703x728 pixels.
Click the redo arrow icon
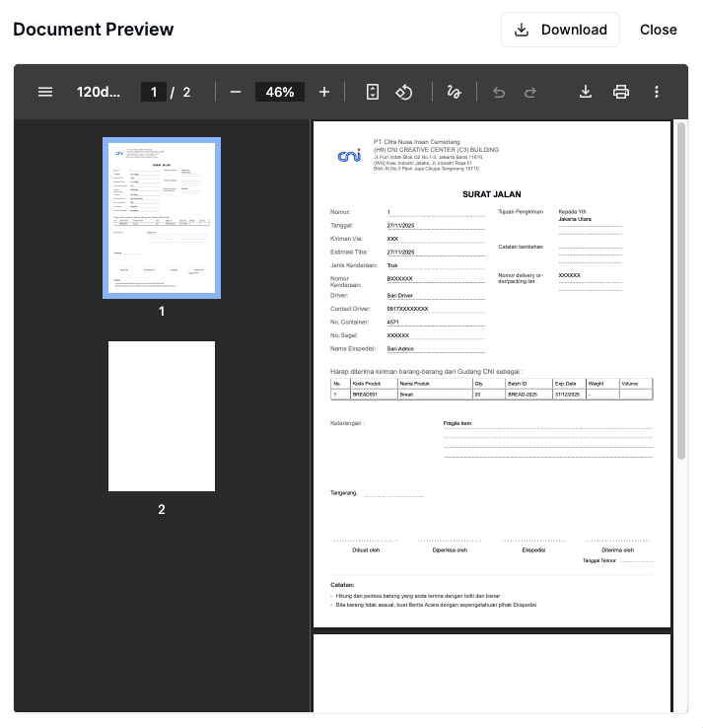[x=530, y=92]
